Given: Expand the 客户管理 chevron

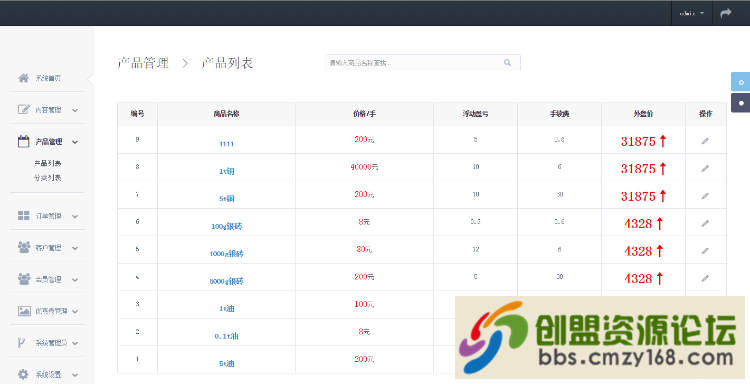Looking at the screenshot, I should [x=75, y=248].
